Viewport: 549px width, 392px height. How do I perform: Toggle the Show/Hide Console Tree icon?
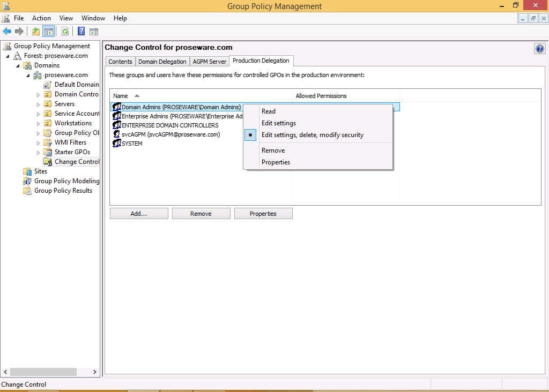49,32
